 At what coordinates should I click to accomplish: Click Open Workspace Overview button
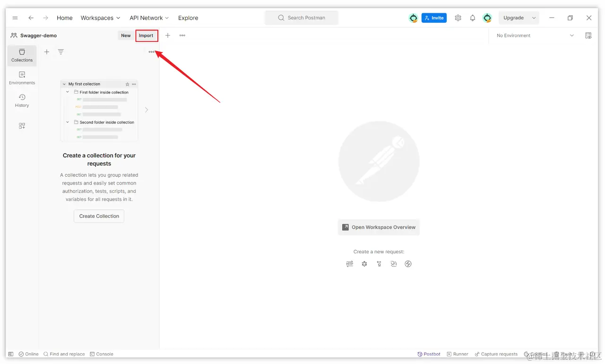(379, 227)
